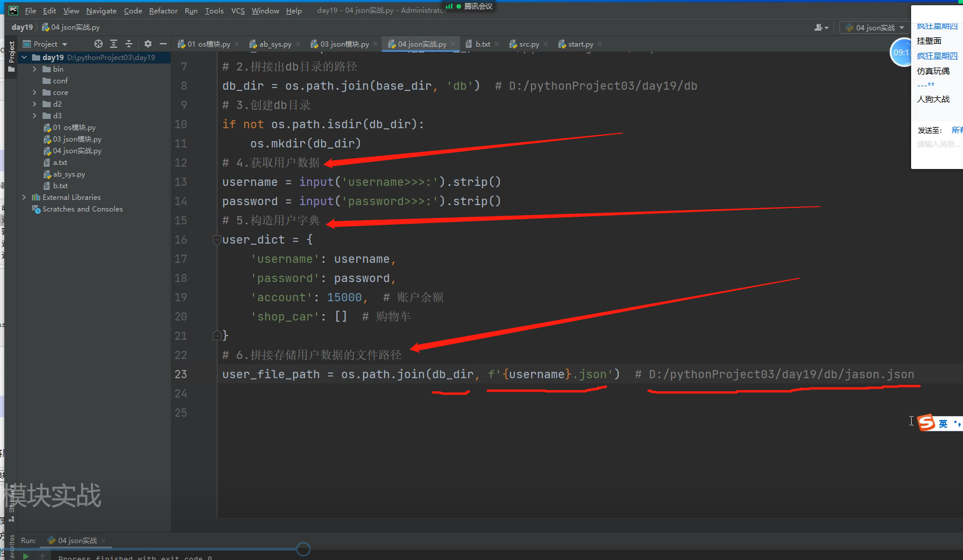The height and width of the screenshot is (560, 963).
Task: Open the 04 json实战 run configuration dropdown
Action: (874, 27)
